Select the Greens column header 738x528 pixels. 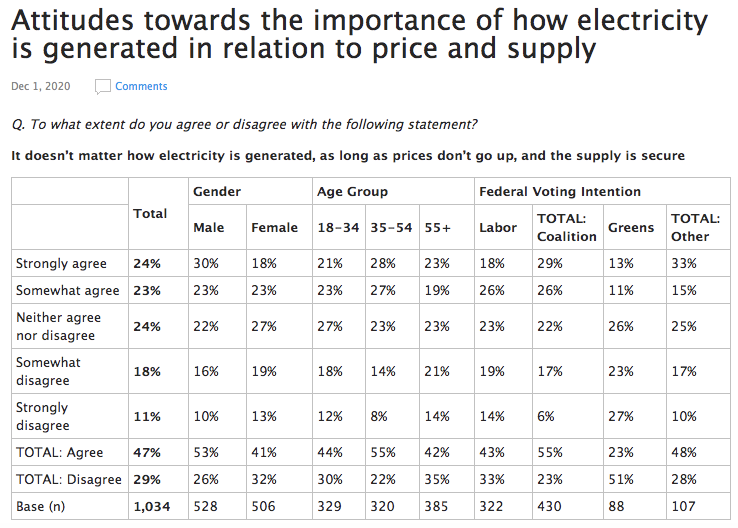(630, 228)
